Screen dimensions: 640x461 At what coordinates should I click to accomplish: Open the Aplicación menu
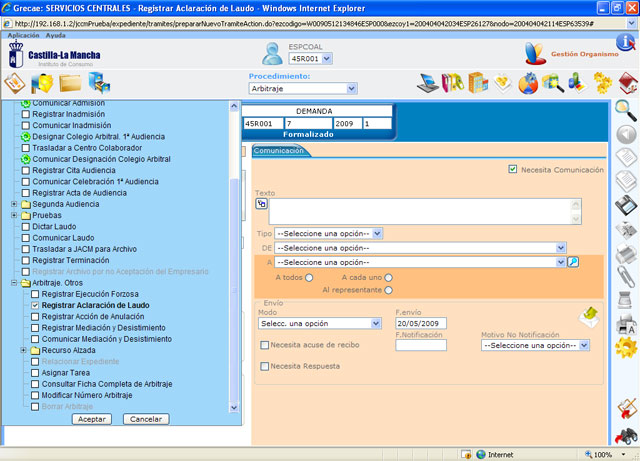[23, 35]
